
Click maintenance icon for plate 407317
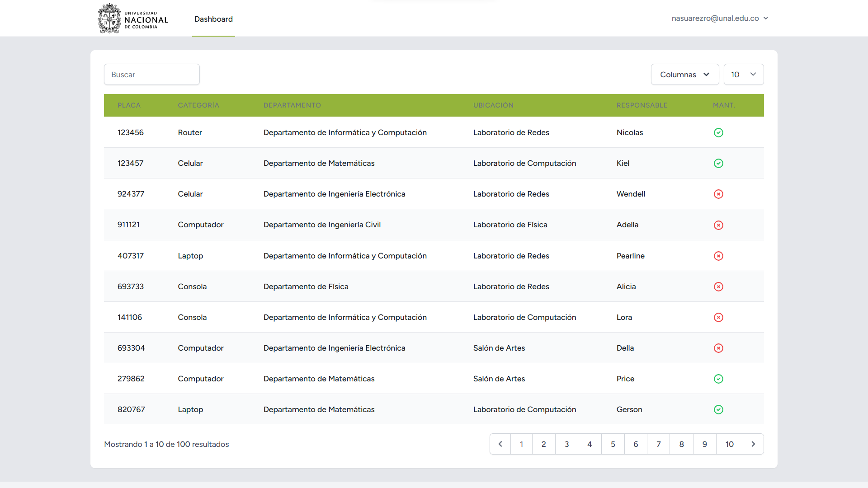718,256
